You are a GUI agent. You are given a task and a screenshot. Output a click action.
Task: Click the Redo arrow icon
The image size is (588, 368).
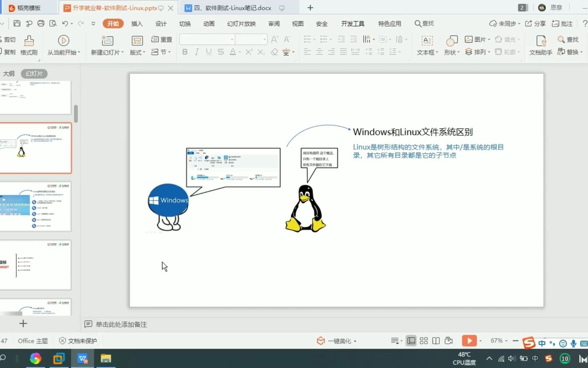point(81,24)
